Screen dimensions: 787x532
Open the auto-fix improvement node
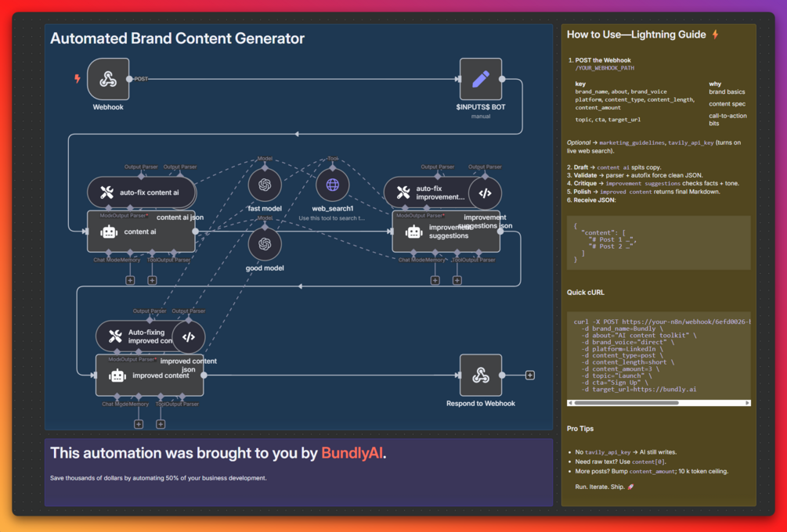(x=426, y=192)
